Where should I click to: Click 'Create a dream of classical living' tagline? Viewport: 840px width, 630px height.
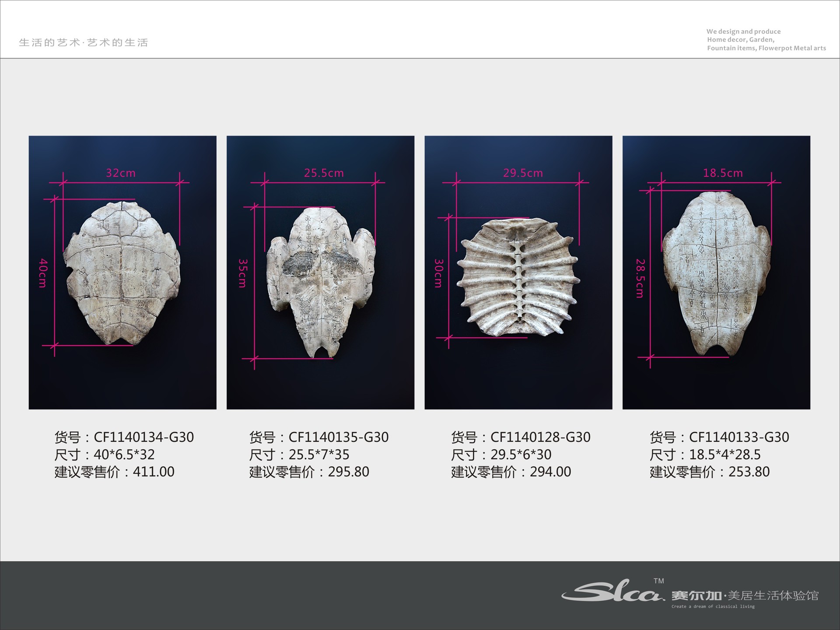click(x=713, y=606)
